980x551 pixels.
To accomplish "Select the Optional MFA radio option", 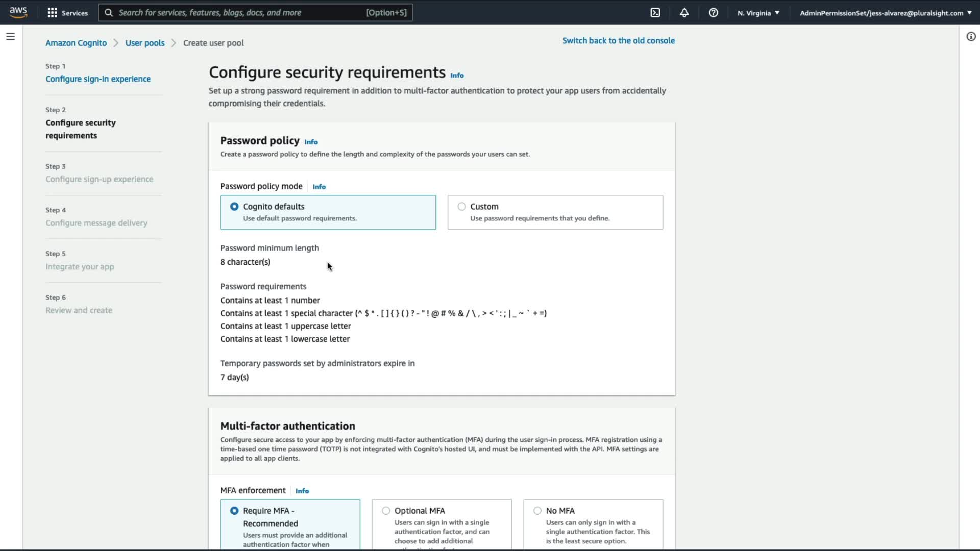I will [x=386, y=511].
